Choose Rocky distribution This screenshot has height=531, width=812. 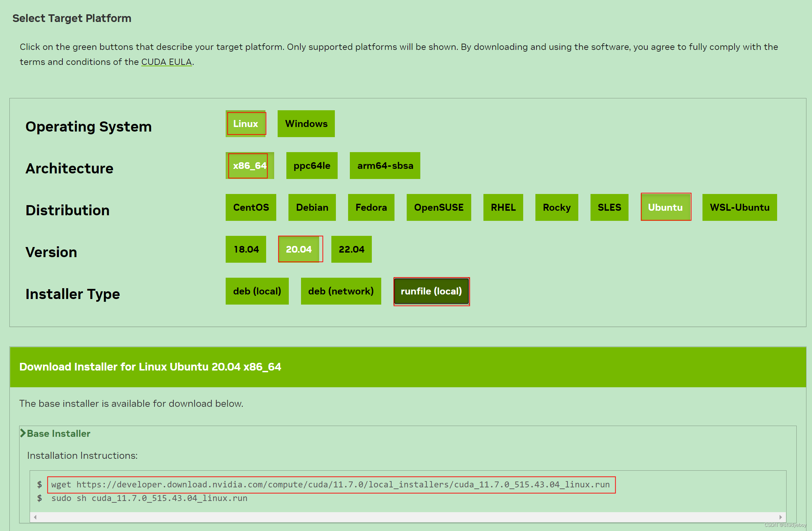(557, 208)
